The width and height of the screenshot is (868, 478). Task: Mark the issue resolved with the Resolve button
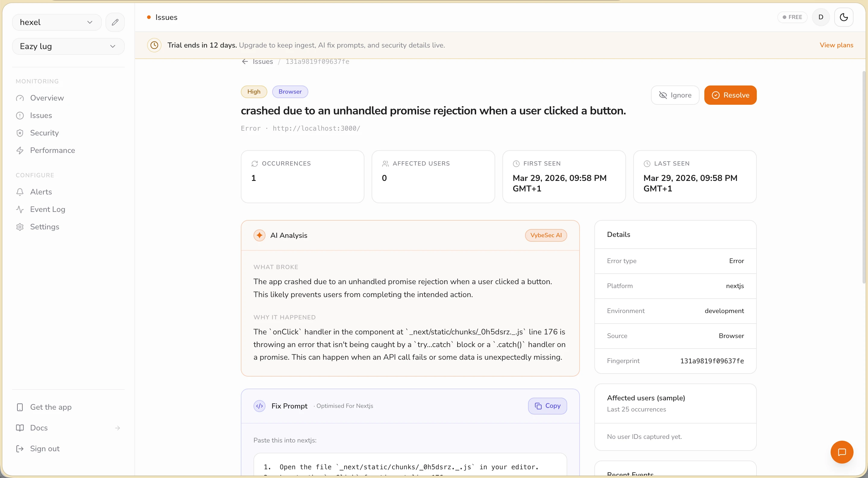tap(730, 95)
